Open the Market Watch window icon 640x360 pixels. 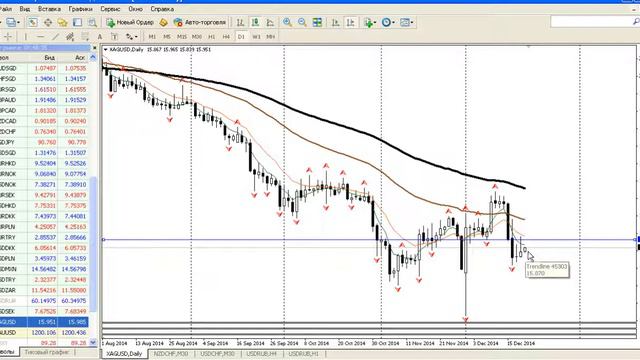pos(33,22)
